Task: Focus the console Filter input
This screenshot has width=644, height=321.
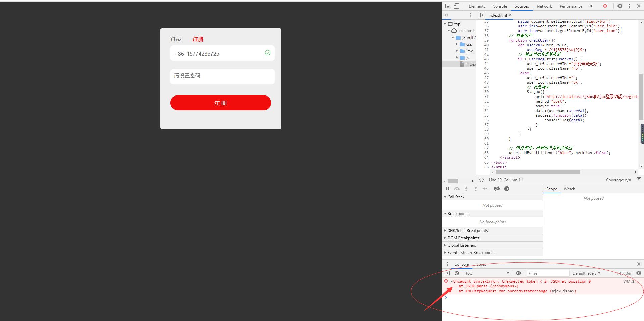Action: (x=548, y=273)
